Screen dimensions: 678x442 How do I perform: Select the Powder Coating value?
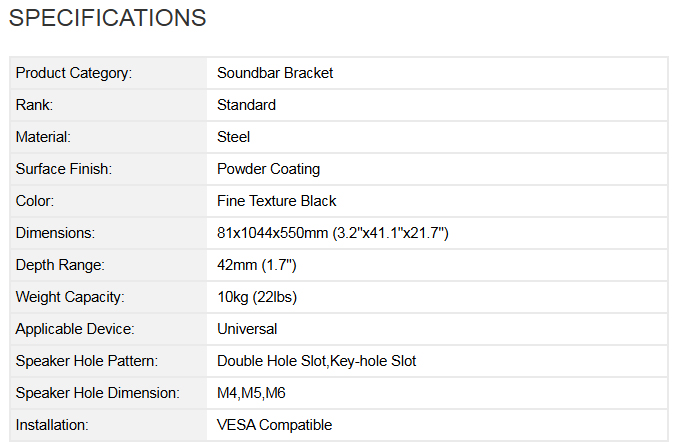(x=268, y=169)
